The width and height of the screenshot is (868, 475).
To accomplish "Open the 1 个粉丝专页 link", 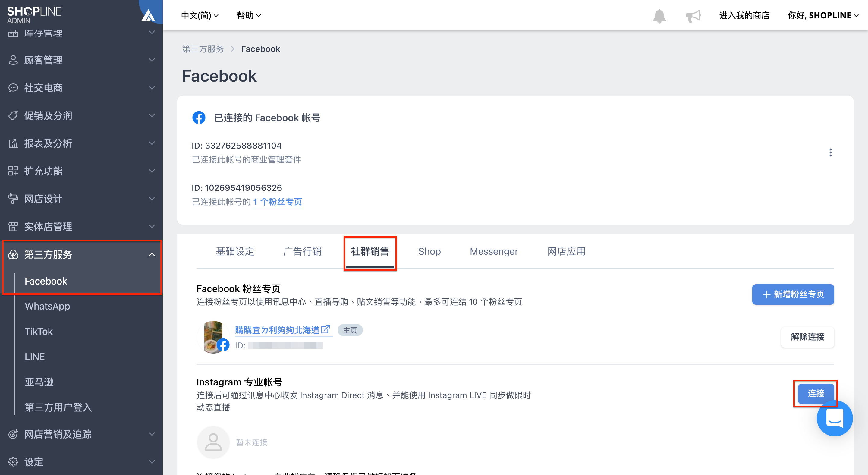I will [x=277, y=202].
